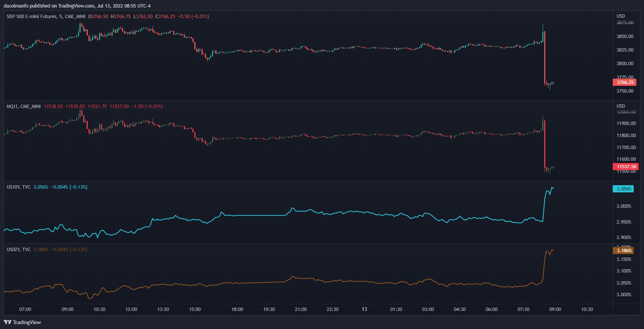Click the TradingView logo icon at bottom-left

(7, 322)
